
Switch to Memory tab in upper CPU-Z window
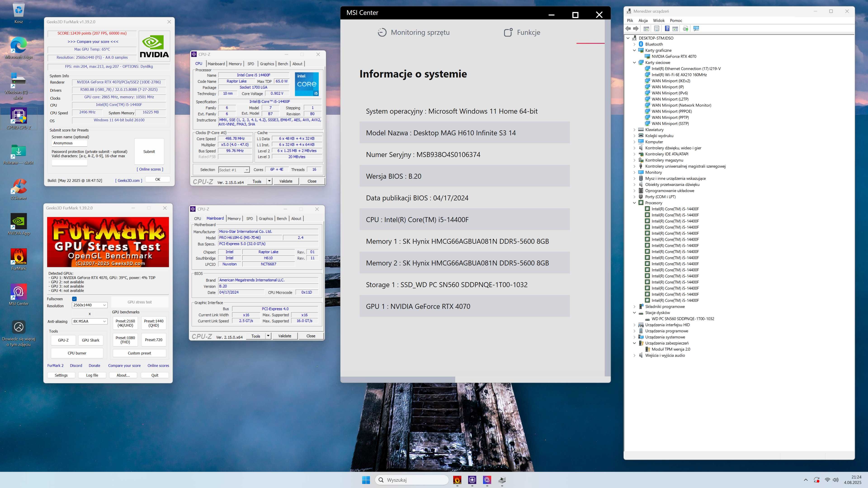[x=235, y=64]
